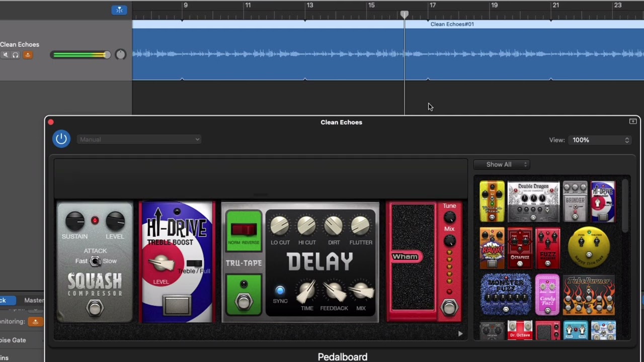
Task: Choose the Hi-Drive pedal in the browser
Action: point(603,202)
